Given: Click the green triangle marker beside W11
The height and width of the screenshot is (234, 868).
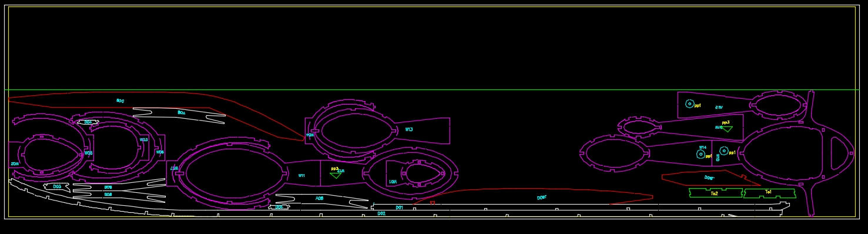Looking at the screenshot, I should tap(336, 175).
